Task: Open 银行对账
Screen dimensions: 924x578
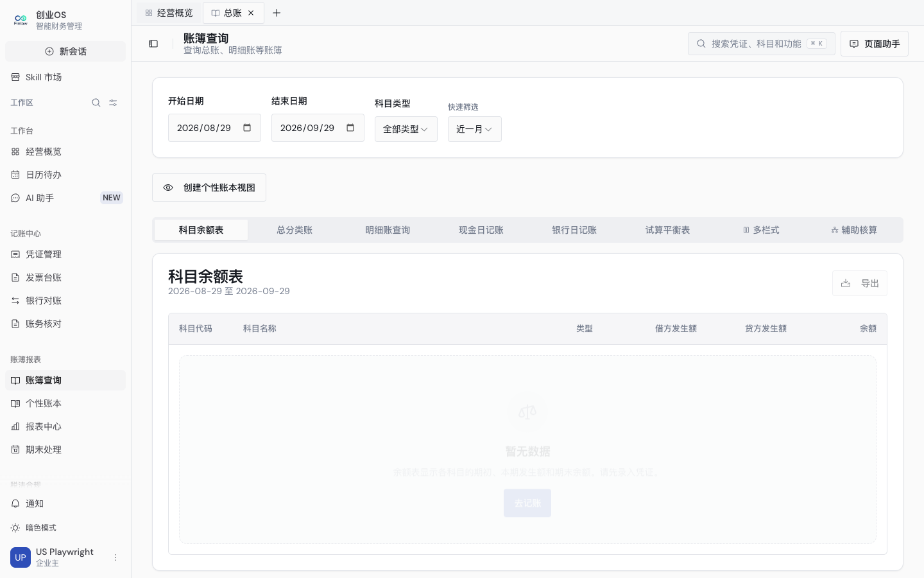Action: point(65,301)
